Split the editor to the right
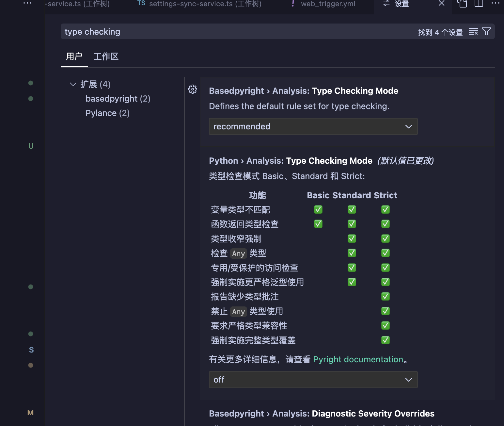The width and height of the screenshot is (504, 426). (479, 4)
